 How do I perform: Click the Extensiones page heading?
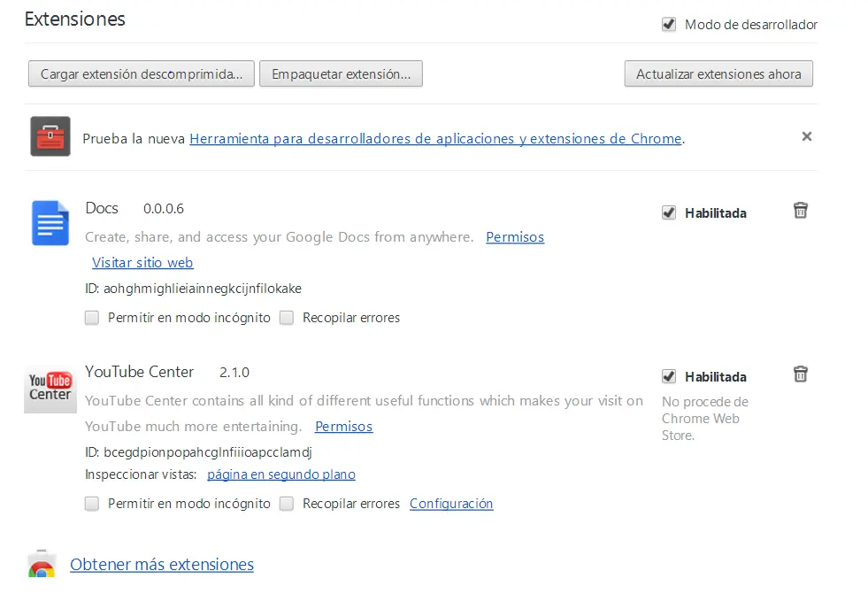pos(74,19)
